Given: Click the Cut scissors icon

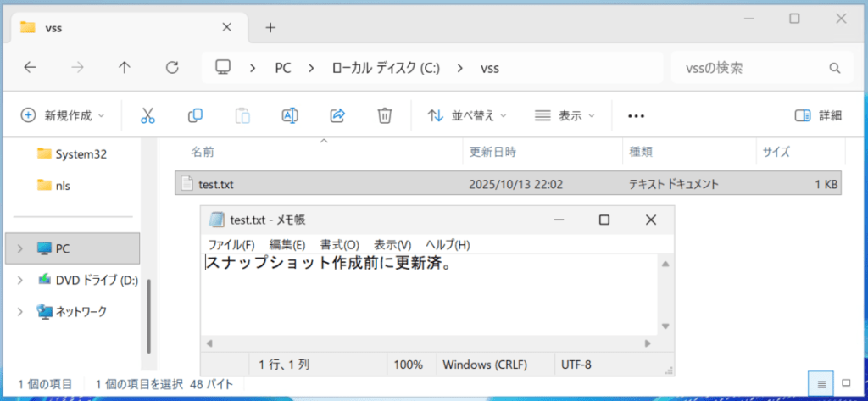Looking at the screenshot, I should [x=147, y=115].
